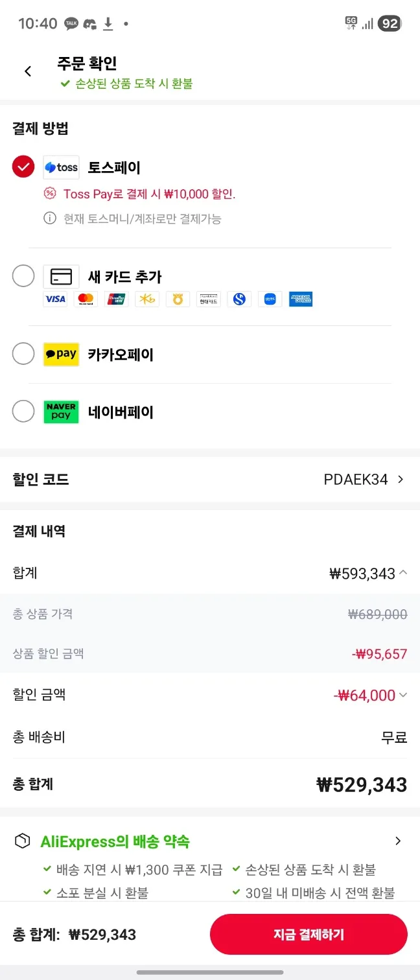Tap the Naver Pay green logo icon

tap(61, 412)
